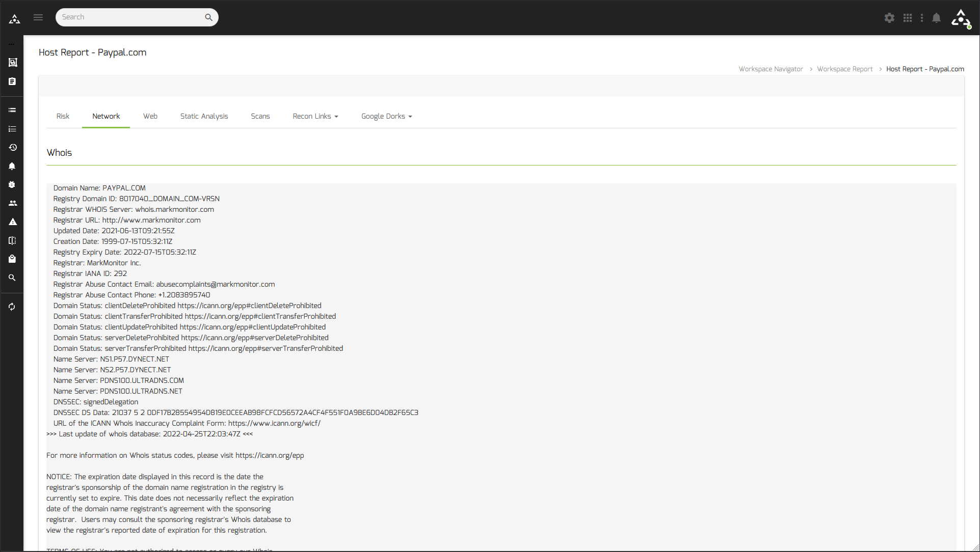Viewport: 980px width, 552px height.
Task: Expand the Recon Links dropdown
Action: 315,116
